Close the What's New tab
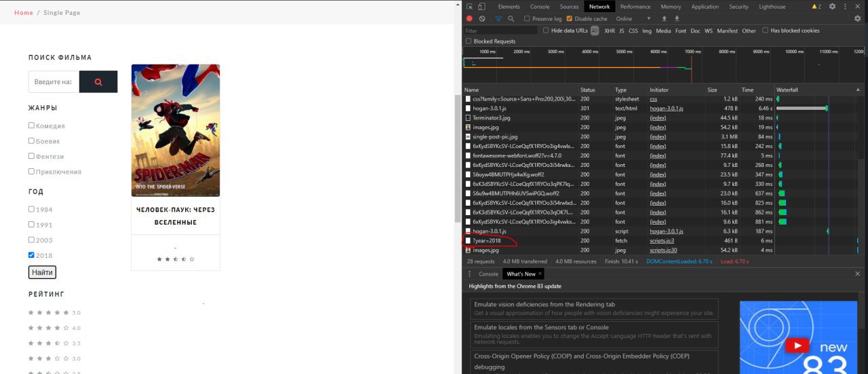 [x=540, y=274]
